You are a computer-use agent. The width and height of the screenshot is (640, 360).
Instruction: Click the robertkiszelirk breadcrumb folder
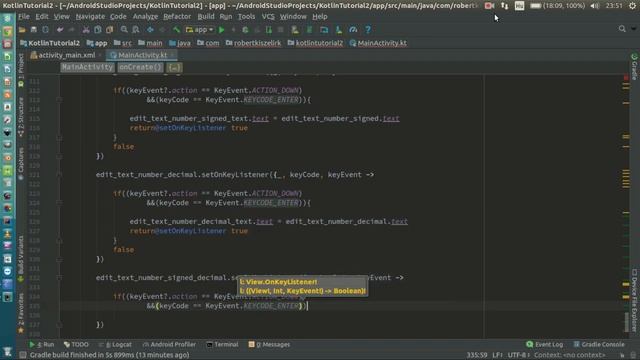coord(253,43)
